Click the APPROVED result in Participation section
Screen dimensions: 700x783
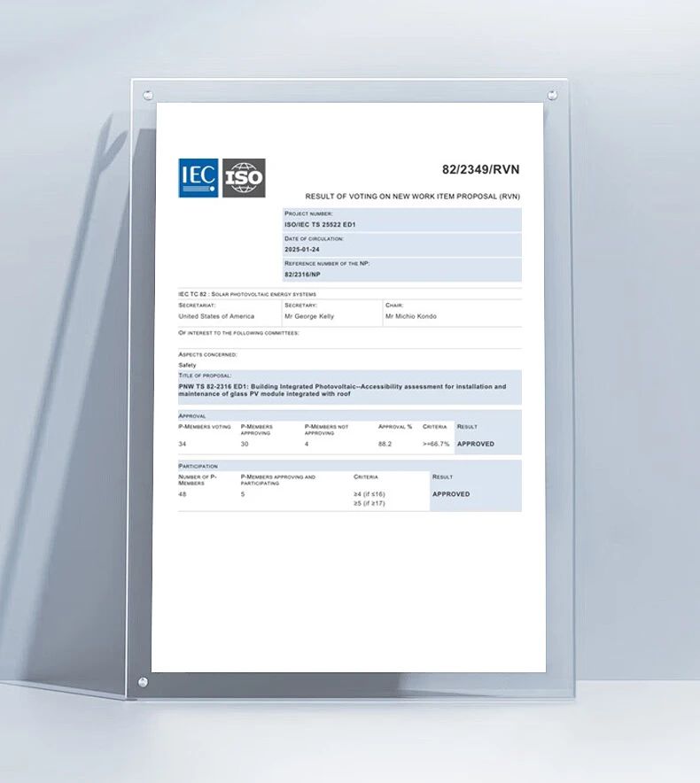pyautogui.click(x=451, y=494)
